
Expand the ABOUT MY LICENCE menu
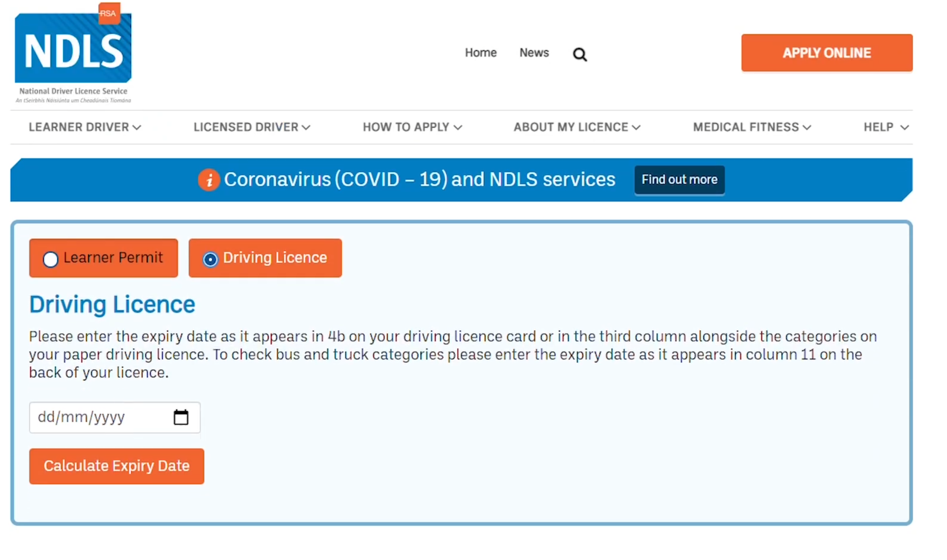point(576,127)
